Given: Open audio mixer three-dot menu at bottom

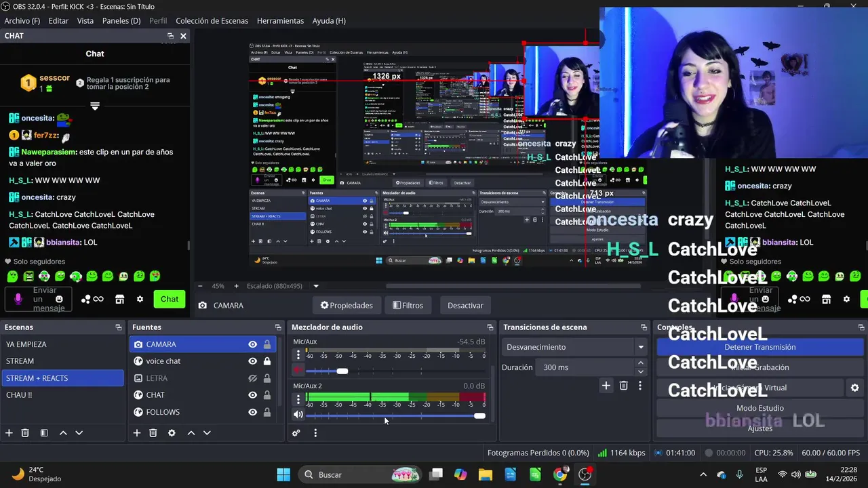Looking at the screenshot, I should point(315,432).
